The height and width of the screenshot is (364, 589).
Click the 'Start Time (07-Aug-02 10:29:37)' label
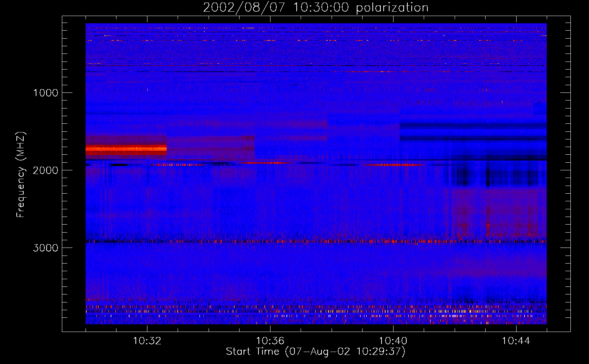coord(316,352)
